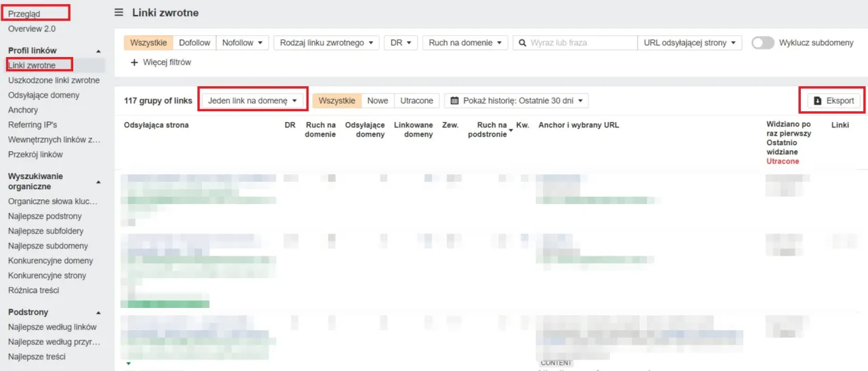Open the Jeden link na domenę dropdown
The height and width of the screenshot is (371, 868).
point(253,100)
